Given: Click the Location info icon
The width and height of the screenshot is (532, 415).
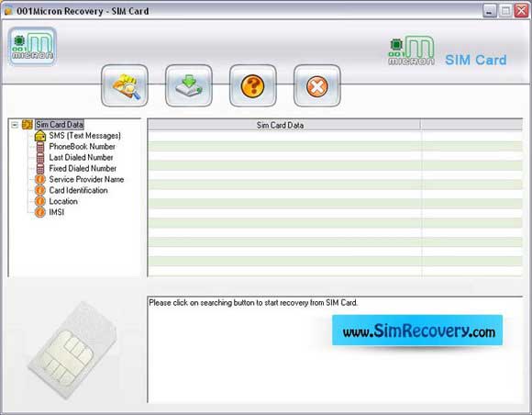Looking at the screenshot, I should tap(40, 201).
